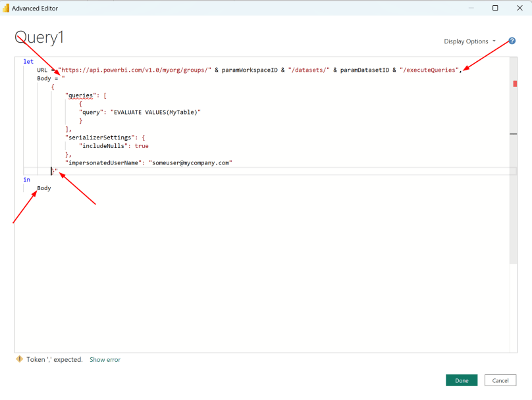Open the Show error link
Screen dimensions: 532x400
(105, 359)
